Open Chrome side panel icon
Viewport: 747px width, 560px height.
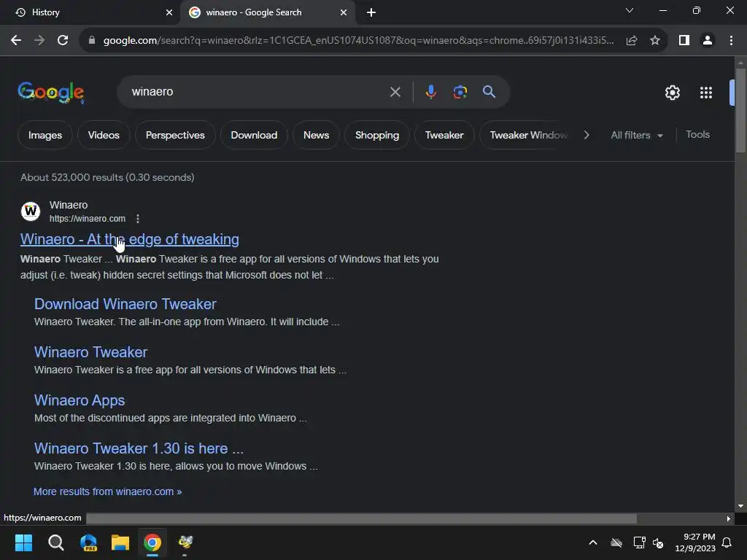[x=684, y=41]
